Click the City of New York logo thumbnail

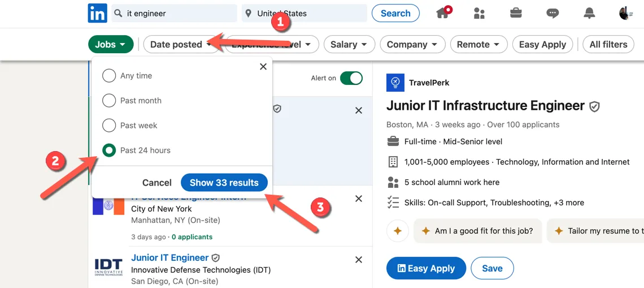click(108, 206)
